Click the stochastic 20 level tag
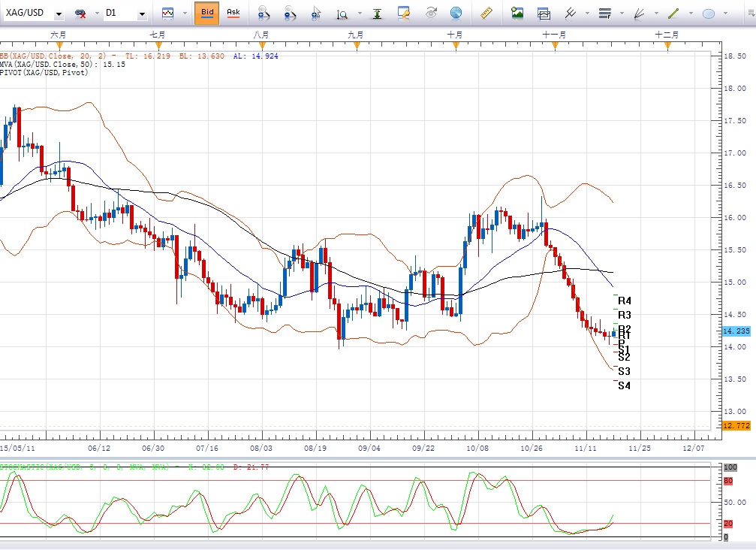This screenshot has height=550, width=756. [728, 524]
